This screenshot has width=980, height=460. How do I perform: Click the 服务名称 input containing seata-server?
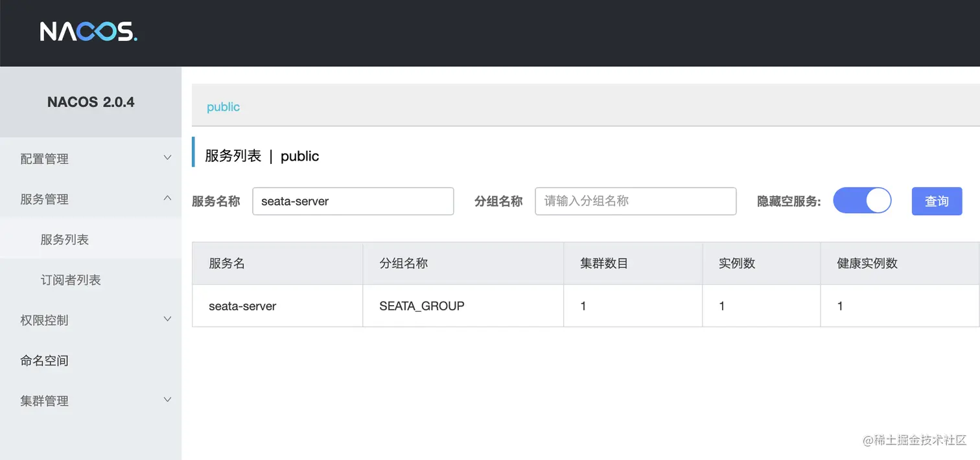(353, 201)
